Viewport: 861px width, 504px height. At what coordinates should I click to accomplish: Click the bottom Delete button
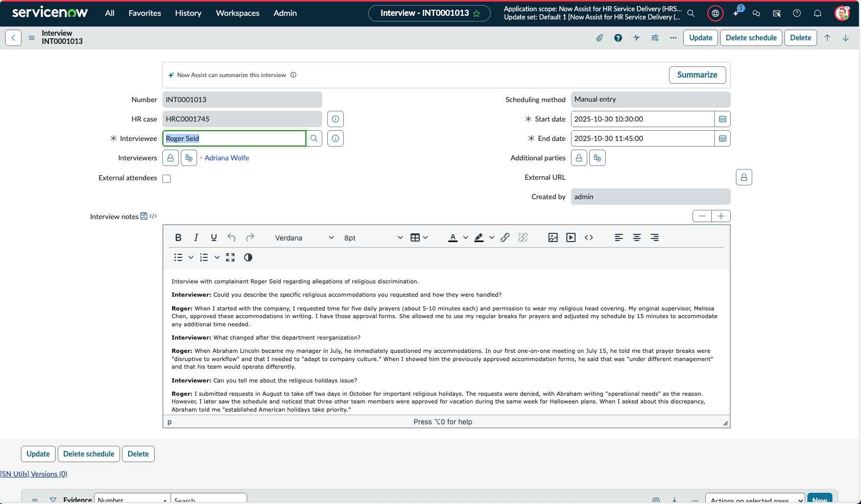[138, 454]
